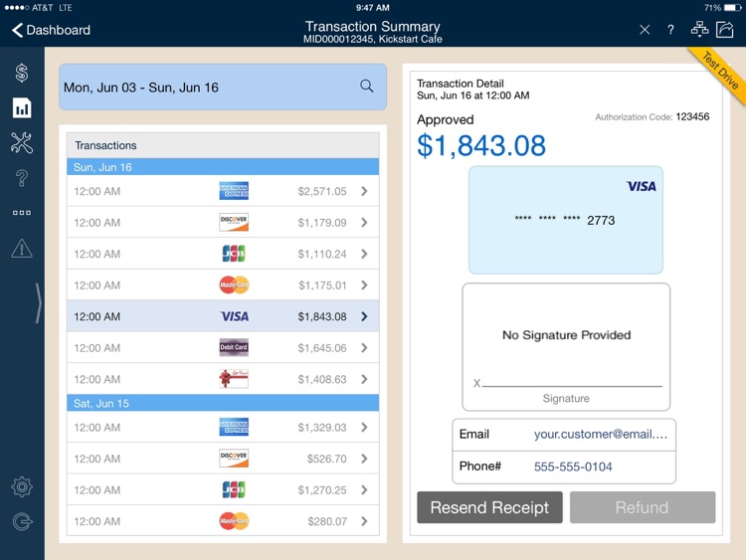This screenshot has width=746, height=560.
Task: Tap the Visa card image ending 2773
Action: pyautogui.click(x=566, y=220)
